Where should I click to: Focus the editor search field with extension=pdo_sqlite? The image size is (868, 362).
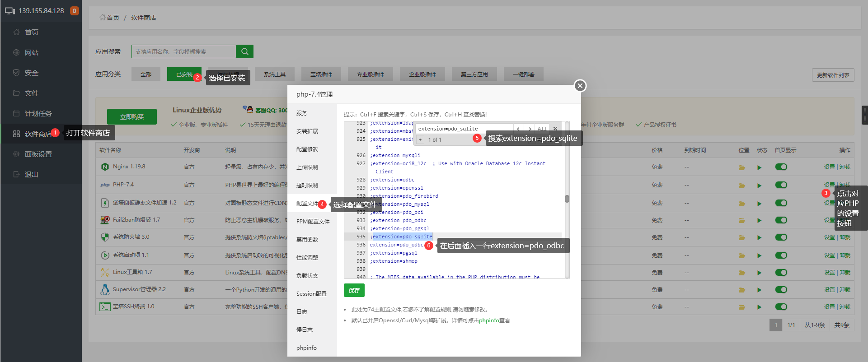pyautogui.click(x=464, y=129)
